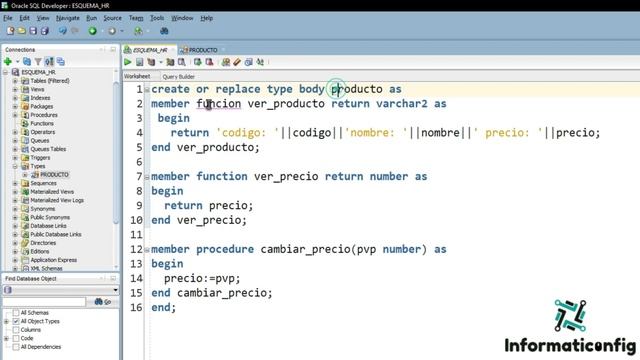
Task: Open the Team menu
Action: tap(136, 18)
